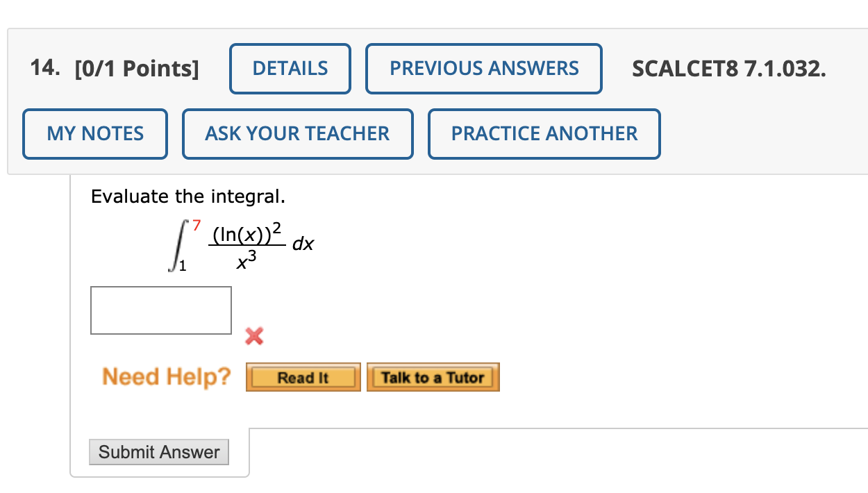The image size is (868, 493).
Task: Select ASK YOUR TEACHER option
Action: pos(297,133)
